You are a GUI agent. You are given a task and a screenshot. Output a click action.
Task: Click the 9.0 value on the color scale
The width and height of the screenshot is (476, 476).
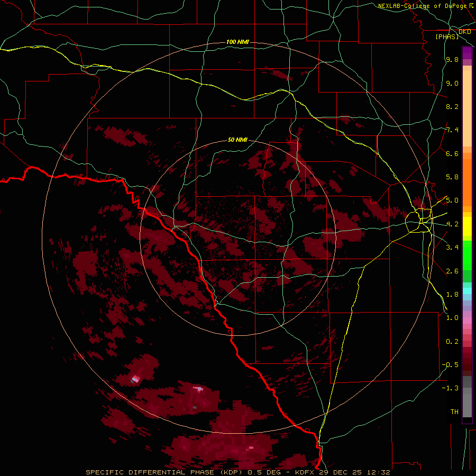[452, 83]
